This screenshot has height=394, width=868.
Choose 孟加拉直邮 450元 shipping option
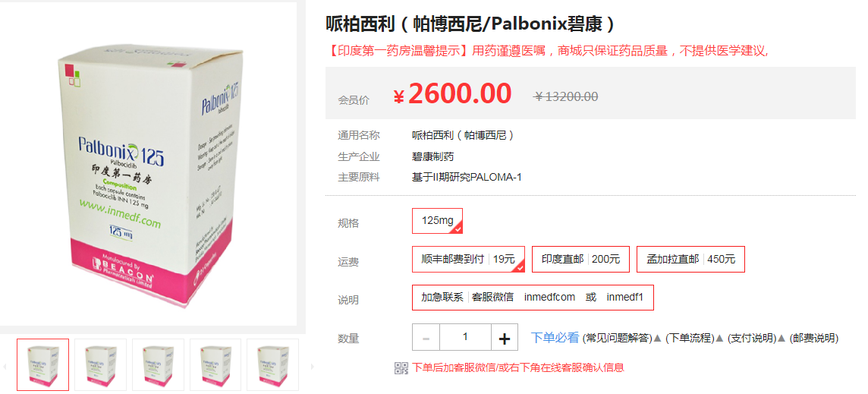[691, 259]
